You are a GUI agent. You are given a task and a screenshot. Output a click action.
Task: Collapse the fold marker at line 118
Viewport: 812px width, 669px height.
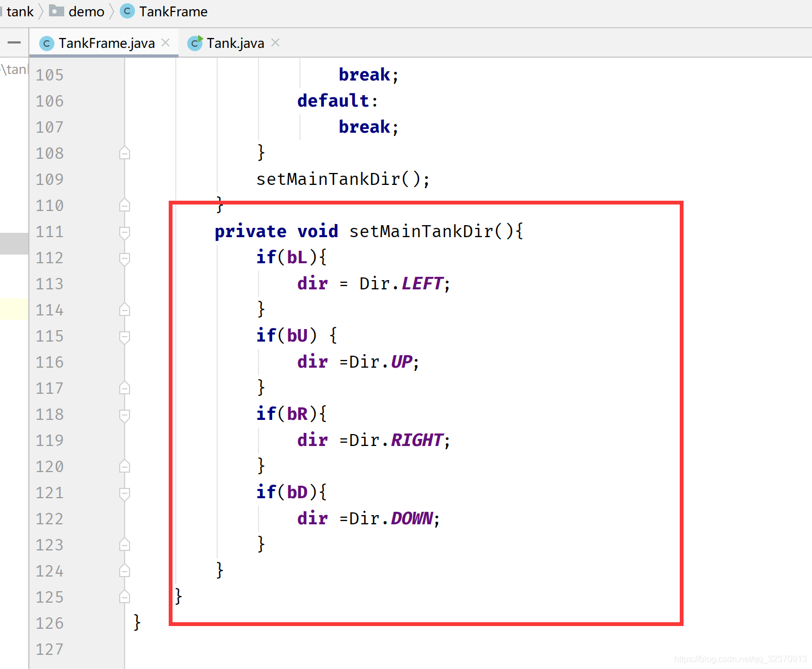[x=125, y=416]
